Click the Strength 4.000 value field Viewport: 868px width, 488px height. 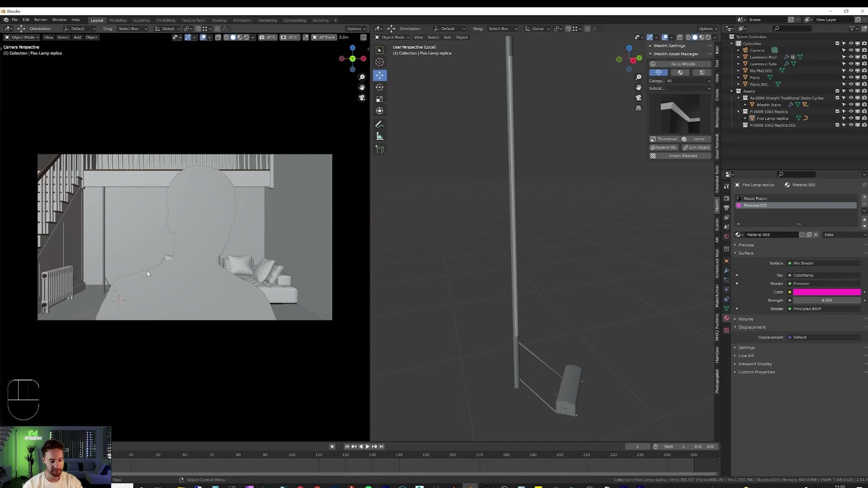click(x=827, y=300)
